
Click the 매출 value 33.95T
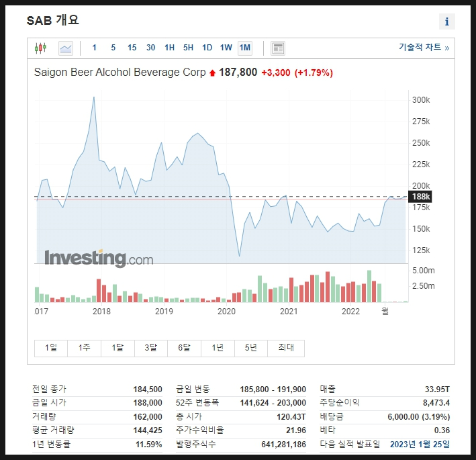click(437, 389)
